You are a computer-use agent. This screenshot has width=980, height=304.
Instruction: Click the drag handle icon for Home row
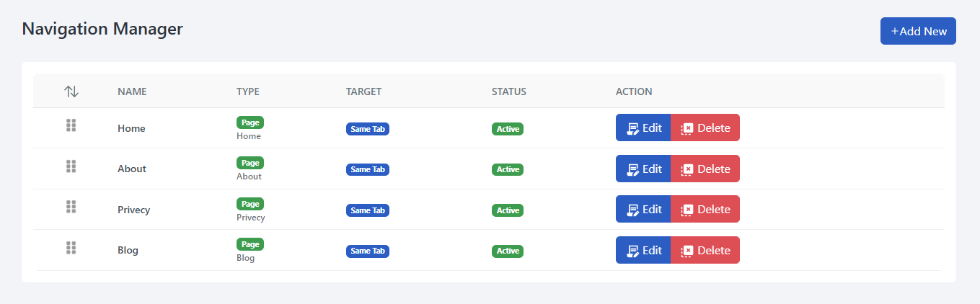point(71,126)
